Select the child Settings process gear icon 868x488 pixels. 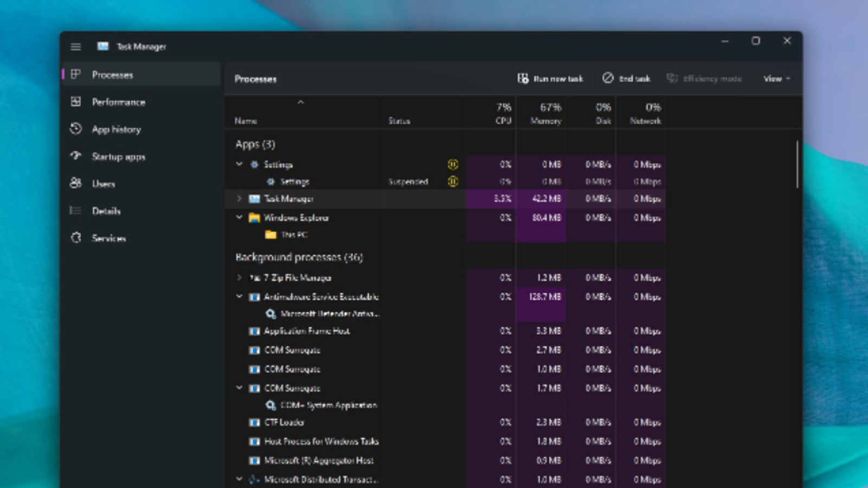[271, 182]
